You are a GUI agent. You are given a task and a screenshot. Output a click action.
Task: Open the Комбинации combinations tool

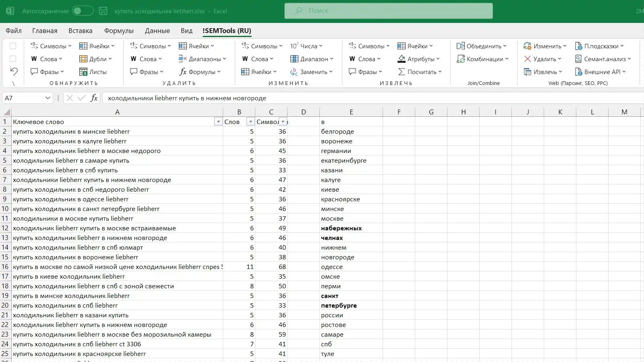pos(482,59)
